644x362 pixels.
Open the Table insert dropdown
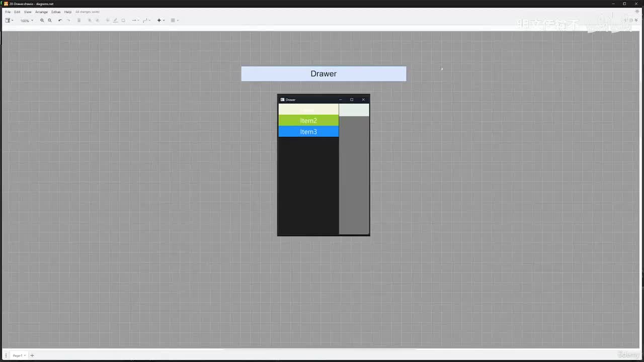pyautogui.click(x=175, y=21)
